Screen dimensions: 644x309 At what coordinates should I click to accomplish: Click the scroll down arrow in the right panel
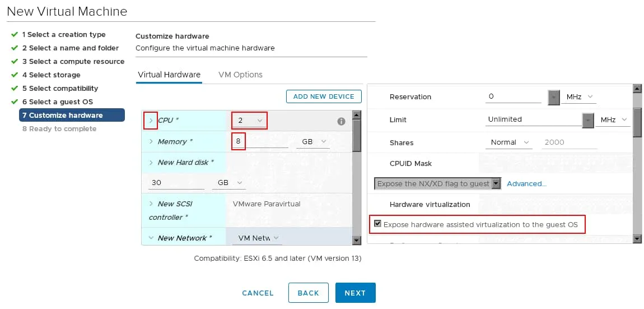coord(637,239)
